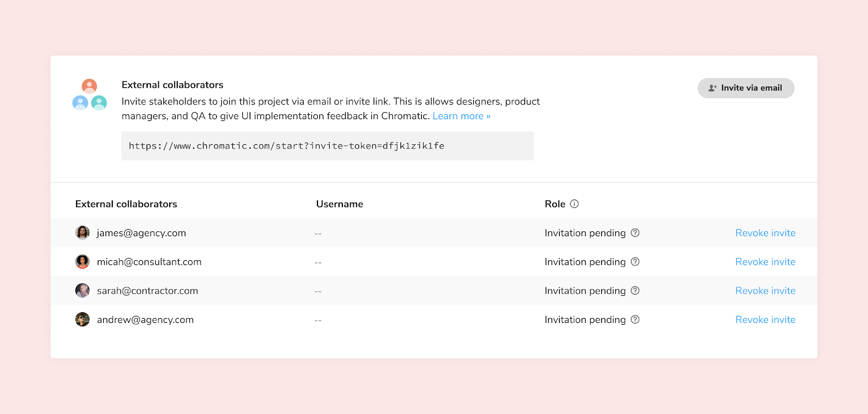Viewport: 868px width, 414px height.
Task: Revoke invite for micah@consultant.com
Action: [x=765, y=262]
